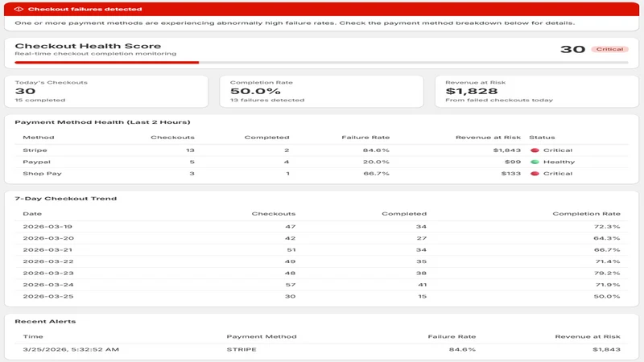
Task: Select the 2026-03-25 trend row date
Action: pos(48,296)
